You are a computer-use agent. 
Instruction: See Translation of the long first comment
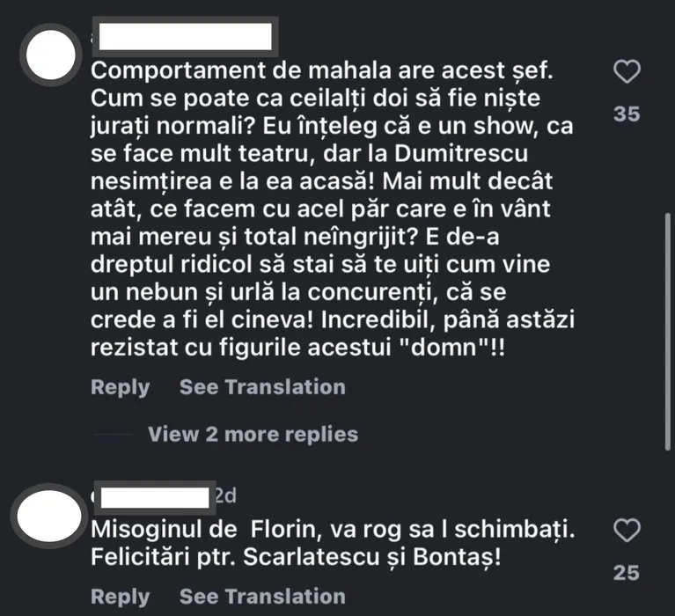[x=262, y=387]
